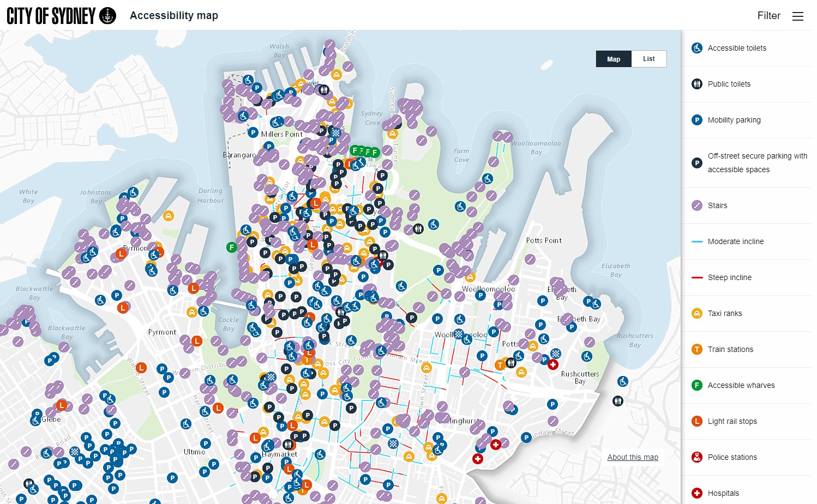The image size is (817, 504).
Task: Select the Map tab
Action: (x=613, y=58)
